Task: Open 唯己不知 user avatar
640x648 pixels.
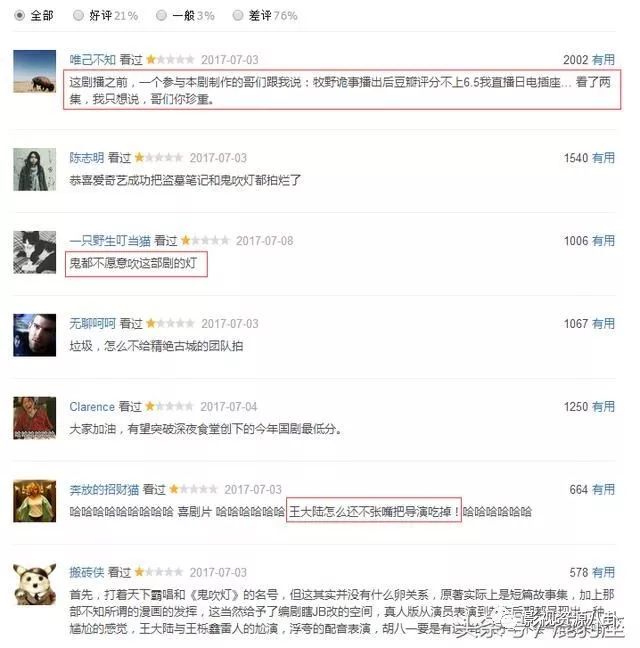Action: pyautogui.click(x=35, y=71)
